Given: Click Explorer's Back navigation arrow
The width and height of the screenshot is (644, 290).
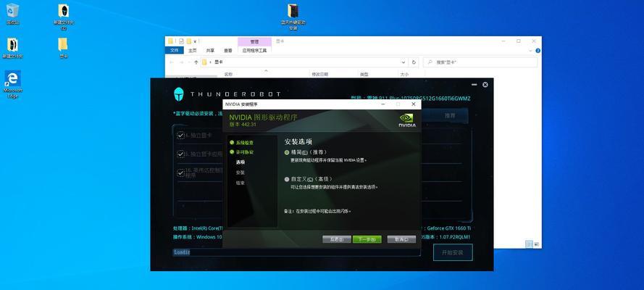Looking at the screenshot, I should click(171, 62).
